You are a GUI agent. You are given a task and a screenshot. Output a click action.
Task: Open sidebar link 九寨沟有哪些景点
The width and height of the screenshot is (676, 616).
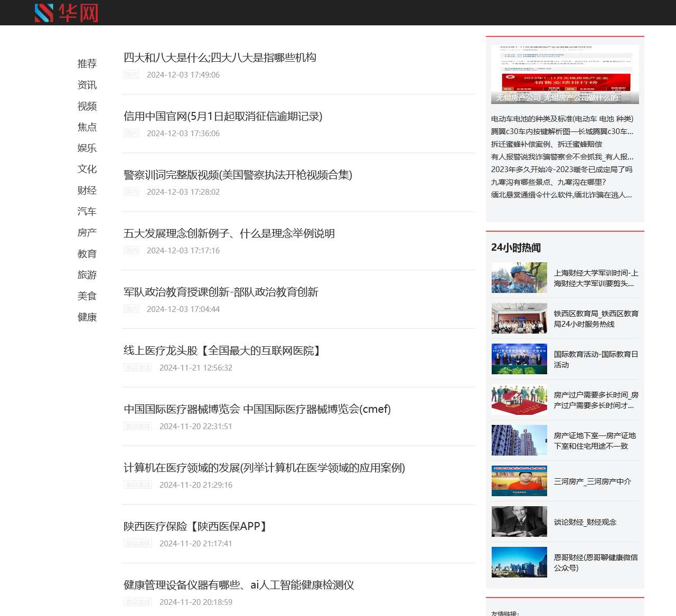pyautogui.click(x=548, y=182)
